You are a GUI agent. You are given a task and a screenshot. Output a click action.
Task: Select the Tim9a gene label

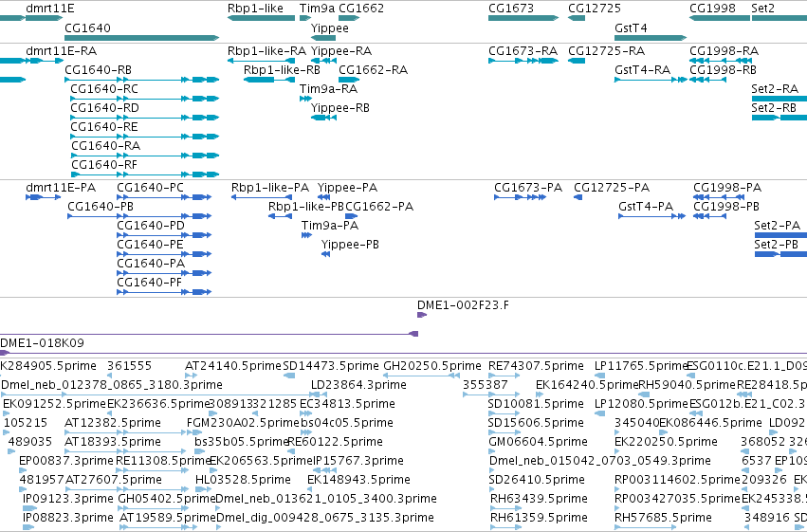317,9
